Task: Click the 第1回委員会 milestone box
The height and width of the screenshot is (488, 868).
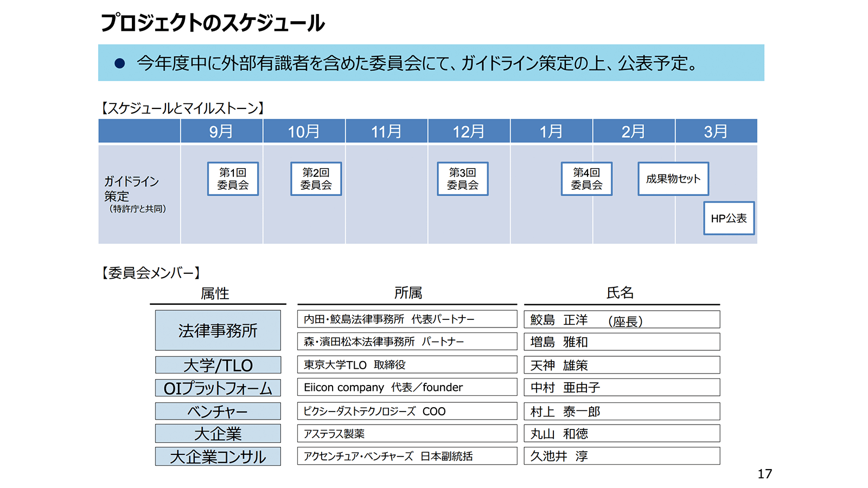Action: (233, 179)
